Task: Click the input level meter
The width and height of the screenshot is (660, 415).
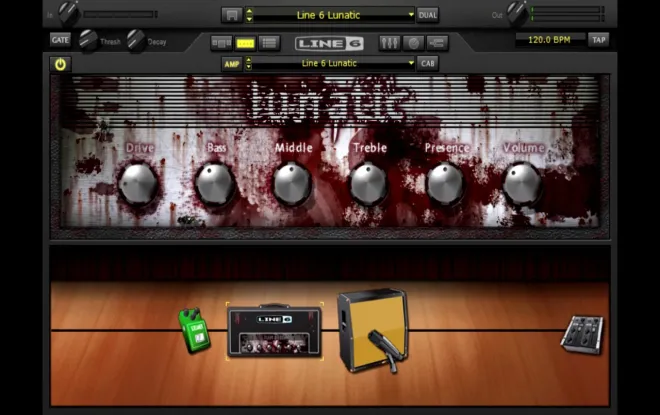Action: click(120, 14)
